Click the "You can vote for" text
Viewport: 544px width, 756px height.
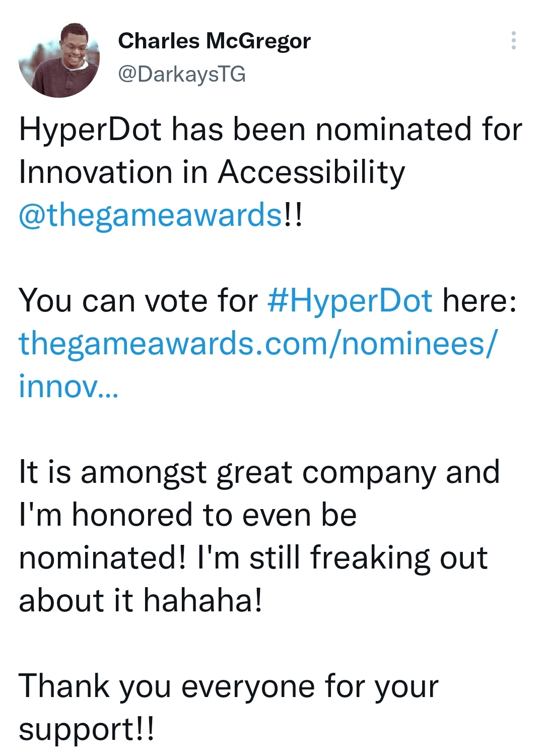(x=138, y=301)
